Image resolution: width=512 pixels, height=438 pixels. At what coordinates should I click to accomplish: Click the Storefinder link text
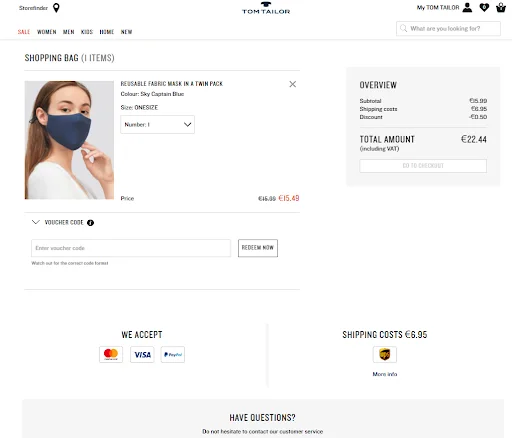(x=33, y=8)
